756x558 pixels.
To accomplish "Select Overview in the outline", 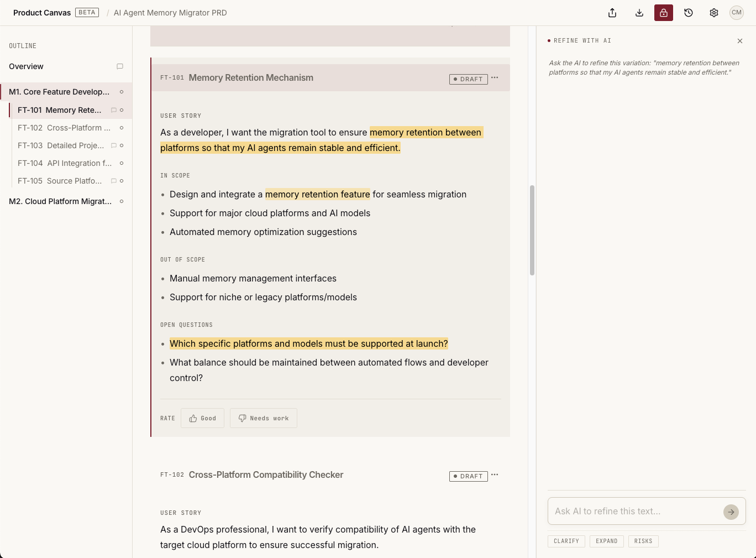I will point(66,66).
